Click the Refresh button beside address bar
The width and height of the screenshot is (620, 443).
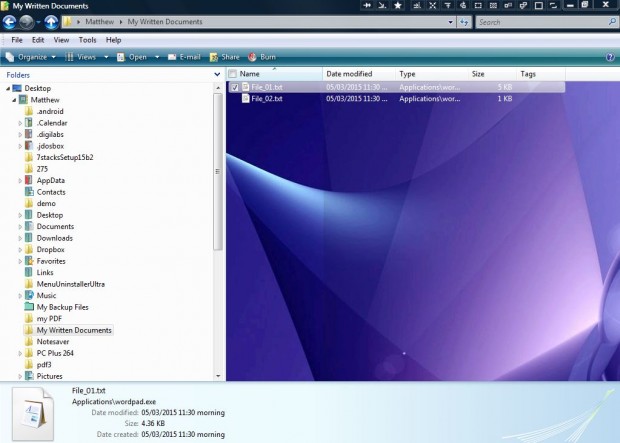pos(462,21)
